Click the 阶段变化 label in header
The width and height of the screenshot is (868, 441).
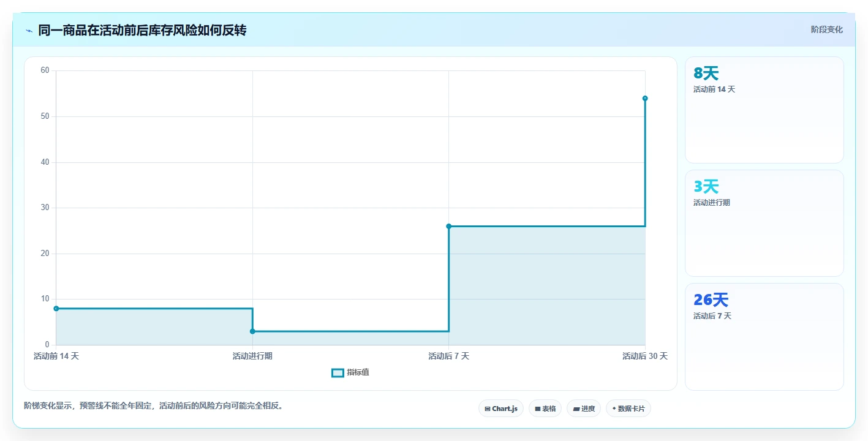tap(827, 29)
